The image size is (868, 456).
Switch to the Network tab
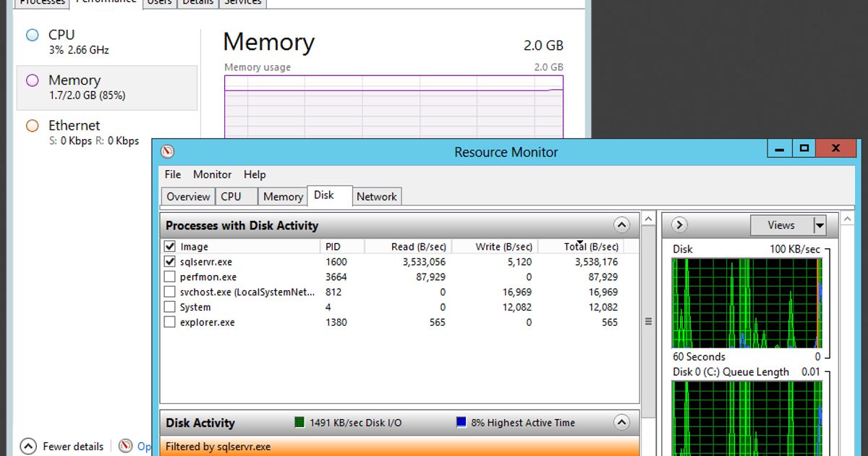pos(376,197)
